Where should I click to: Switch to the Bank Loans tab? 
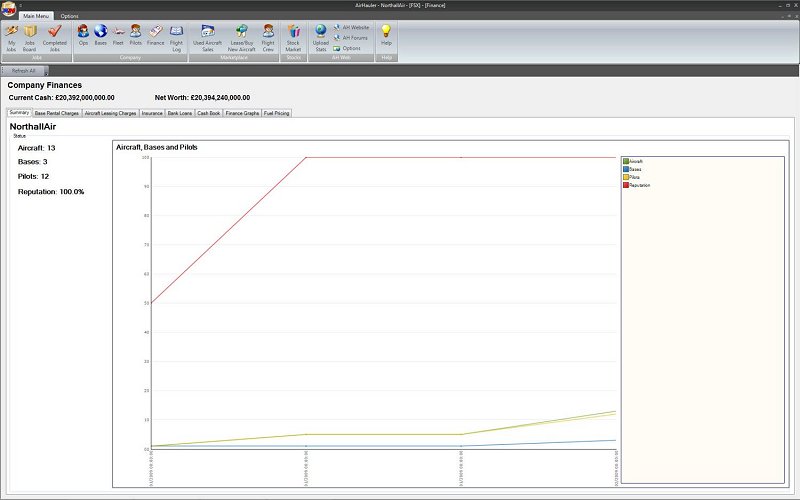[x=180, y=113]
